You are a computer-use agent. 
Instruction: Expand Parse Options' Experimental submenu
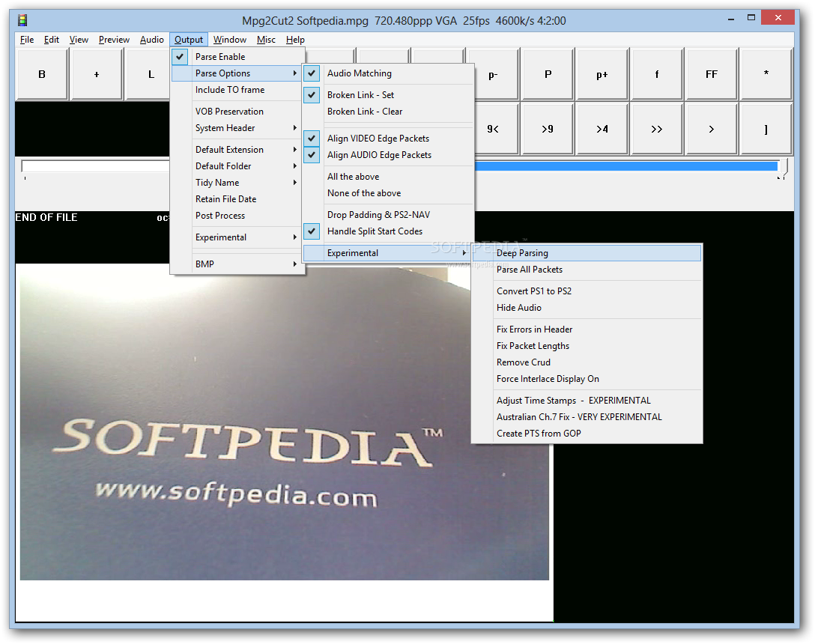point(389,253)
